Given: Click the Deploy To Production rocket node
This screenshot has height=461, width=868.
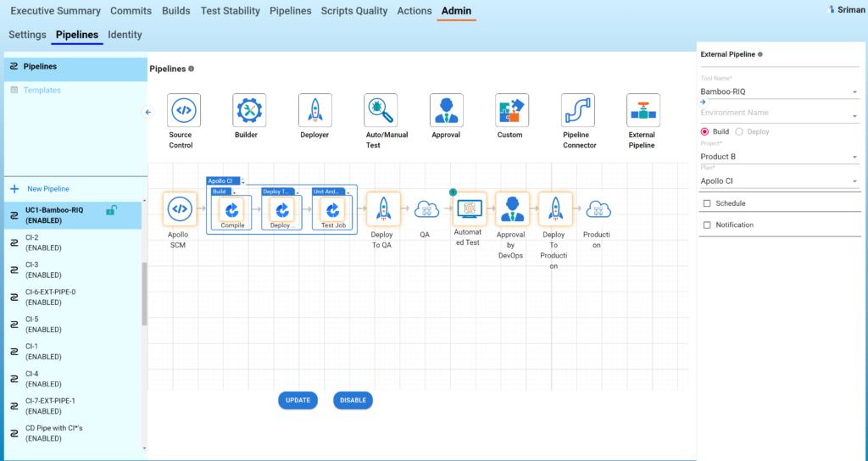Looking at the screenshot, I should coord(555,209).
